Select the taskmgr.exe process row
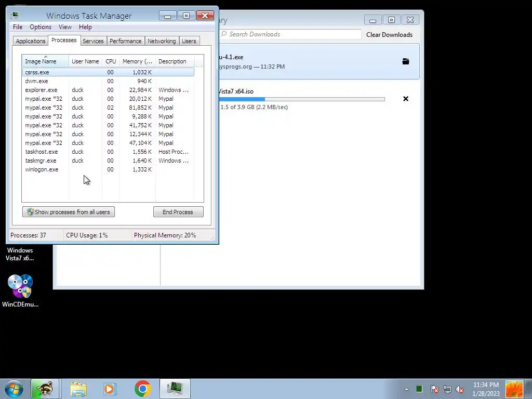The width and height of the screenshot is (532, 399). (x=108, y=161)
